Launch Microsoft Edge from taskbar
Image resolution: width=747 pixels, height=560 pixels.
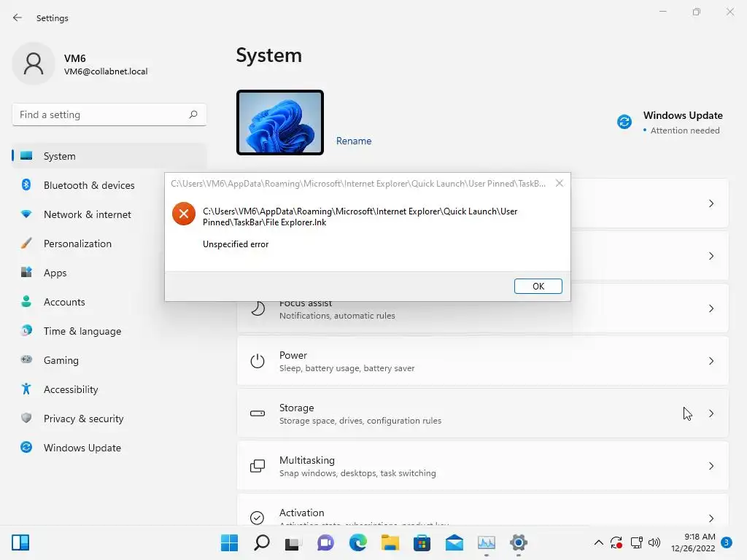[x=357, y=542]
